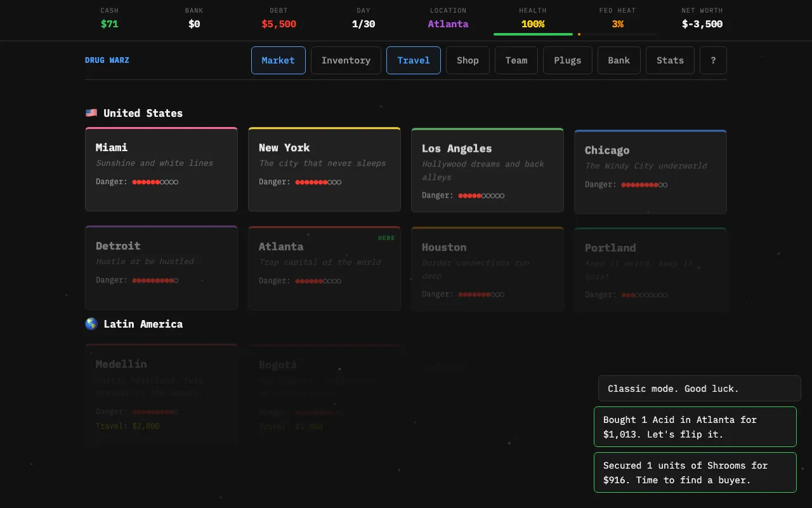Click the green health progress bar
This screenshot has width=812, height=508.
533,34
